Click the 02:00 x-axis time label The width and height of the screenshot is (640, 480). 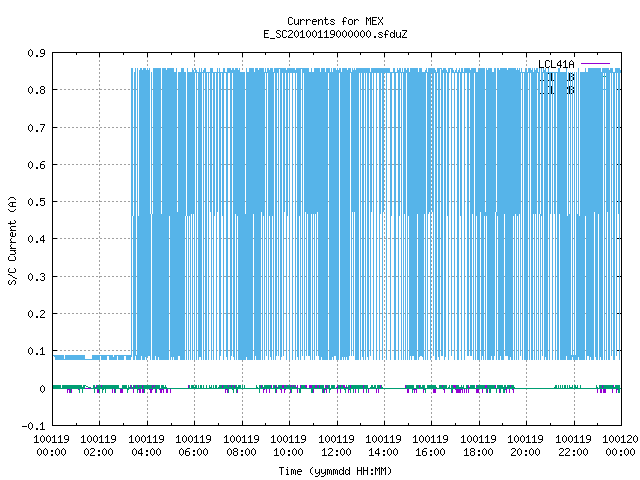98,452
